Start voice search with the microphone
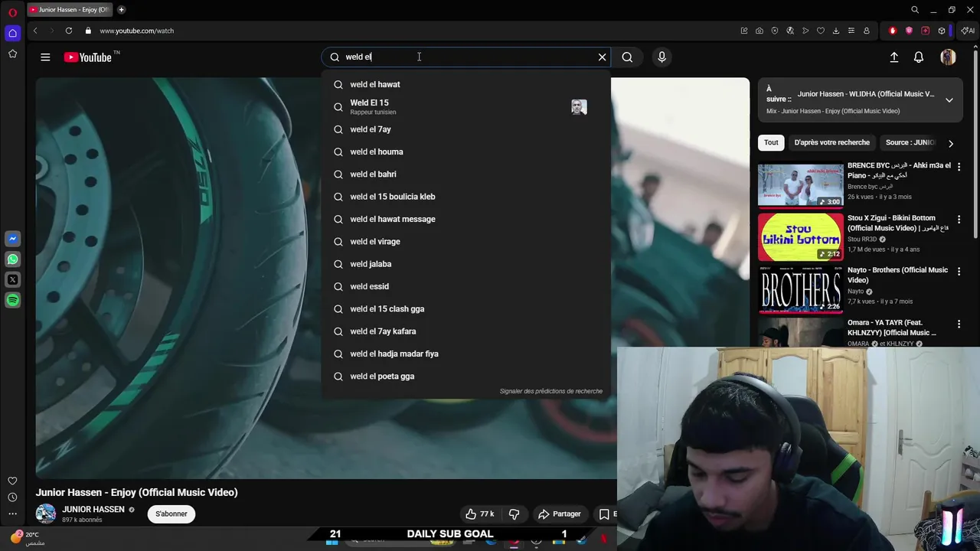The width and height of the screenshot is (980, 551). click(x=661, y=57)
